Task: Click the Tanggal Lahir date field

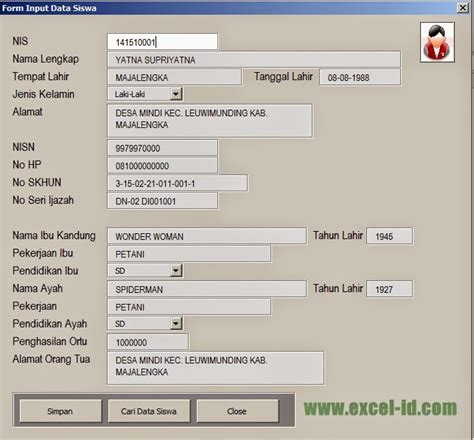Action: coord(360,77)
